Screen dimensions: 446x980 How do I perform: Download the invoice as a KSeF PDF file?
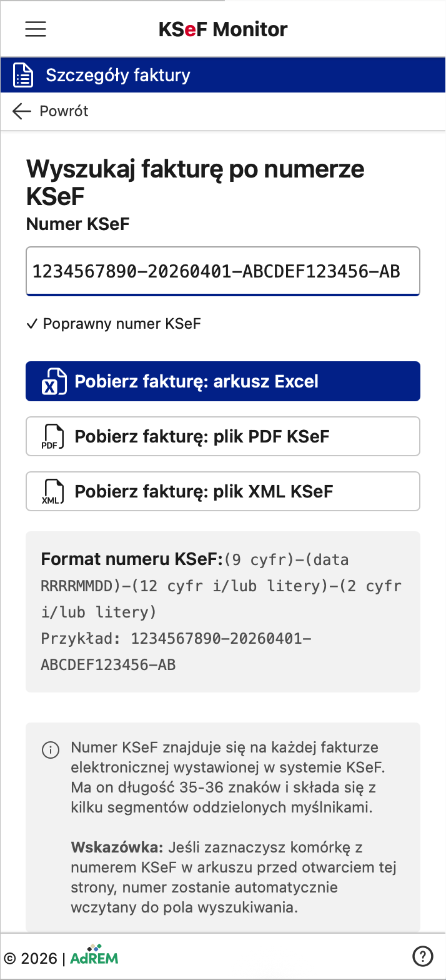click(222, 436)
